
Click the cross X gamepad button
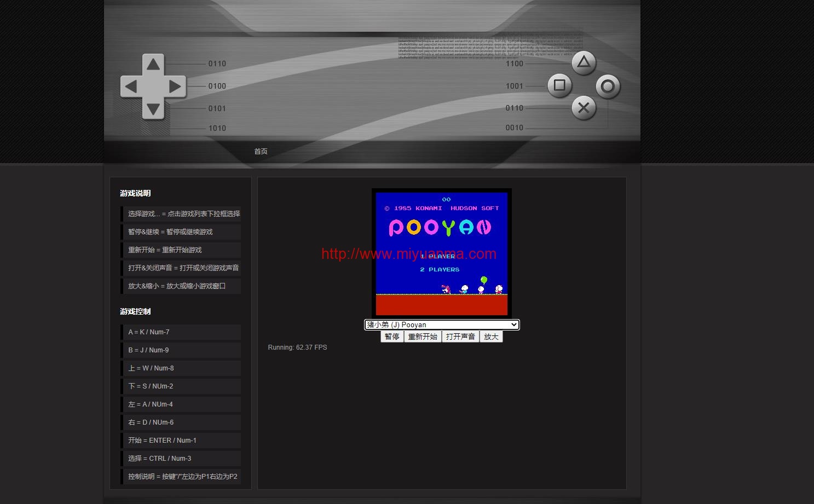(584, 108)
